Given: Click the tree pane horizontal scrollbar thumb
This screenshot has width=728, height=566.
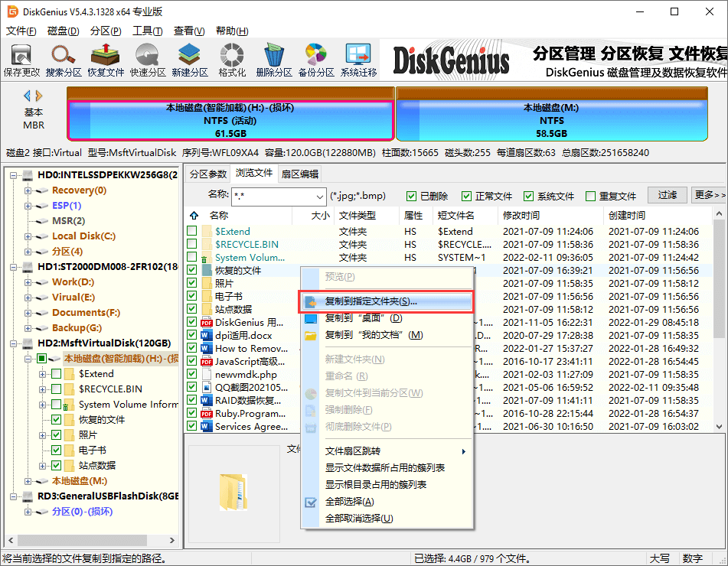Looking at the screenshot, I should [80, 540].
